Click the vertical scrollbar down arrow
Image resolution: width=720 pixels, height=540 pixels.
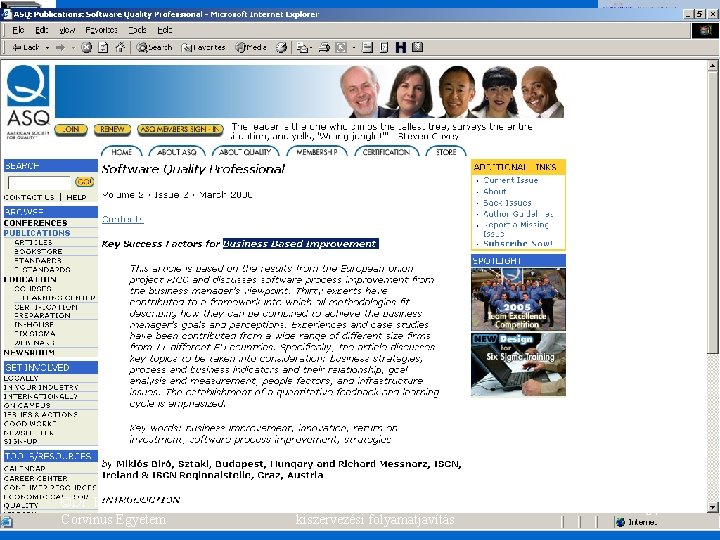point(712,507)
